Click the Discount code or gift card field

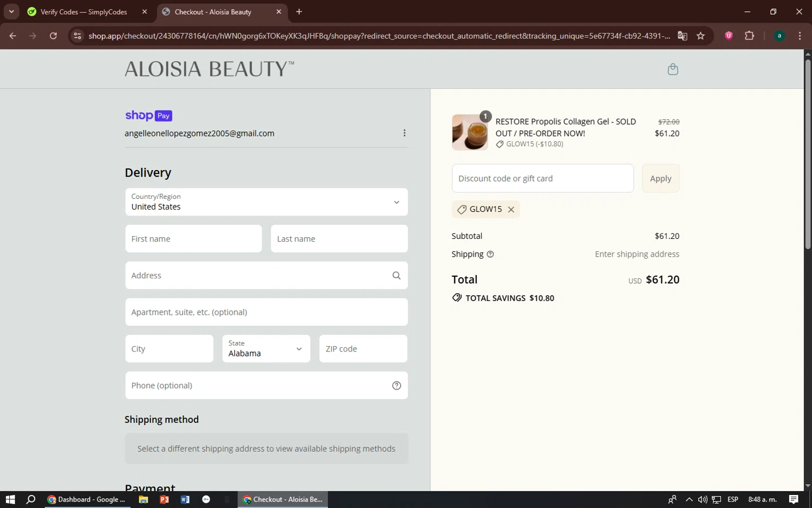(542, 178)
